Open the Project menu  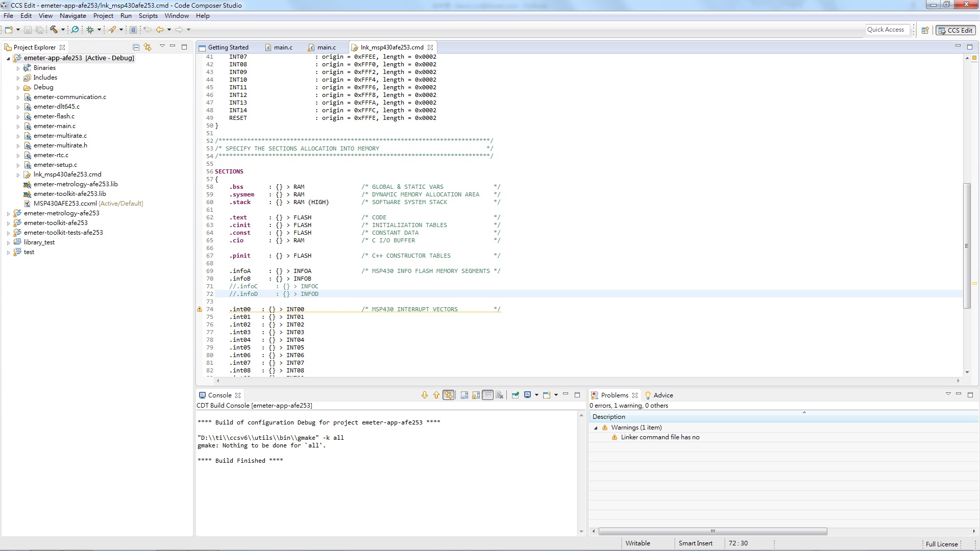(103, 16)
